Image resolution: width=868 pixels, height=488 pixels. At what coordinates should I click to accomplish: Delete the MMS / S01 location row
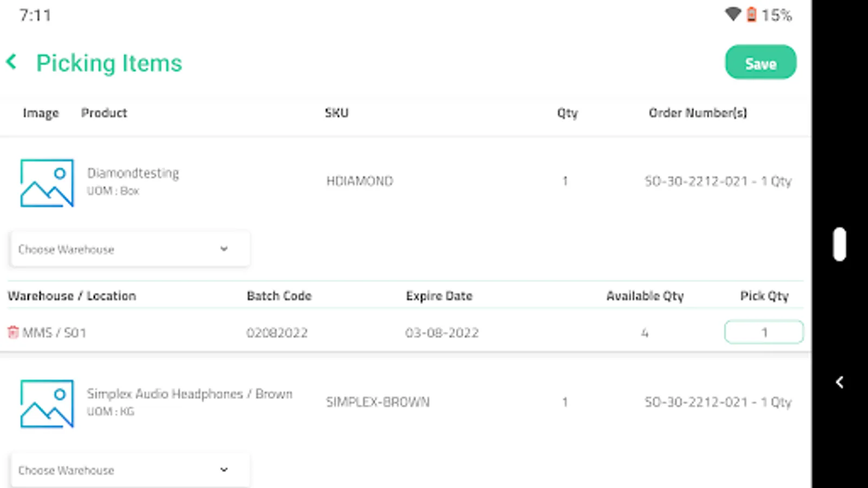(13, 332)
